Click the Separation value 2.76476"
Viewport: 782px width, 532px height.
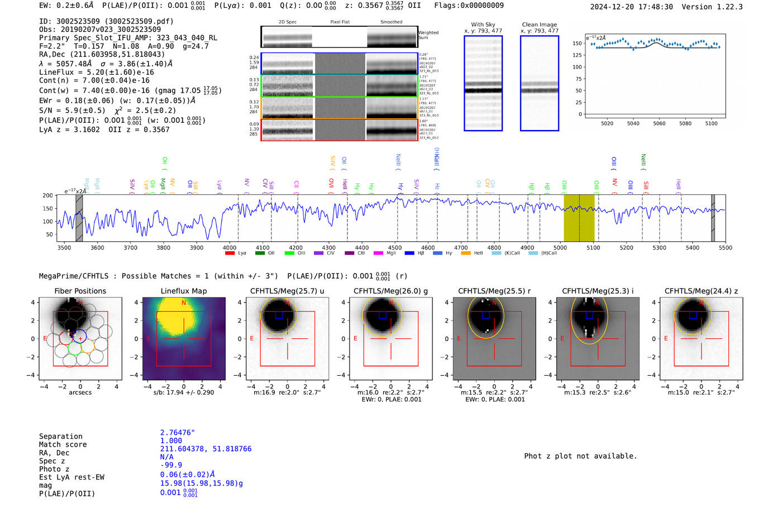click(x=178, y=433)
